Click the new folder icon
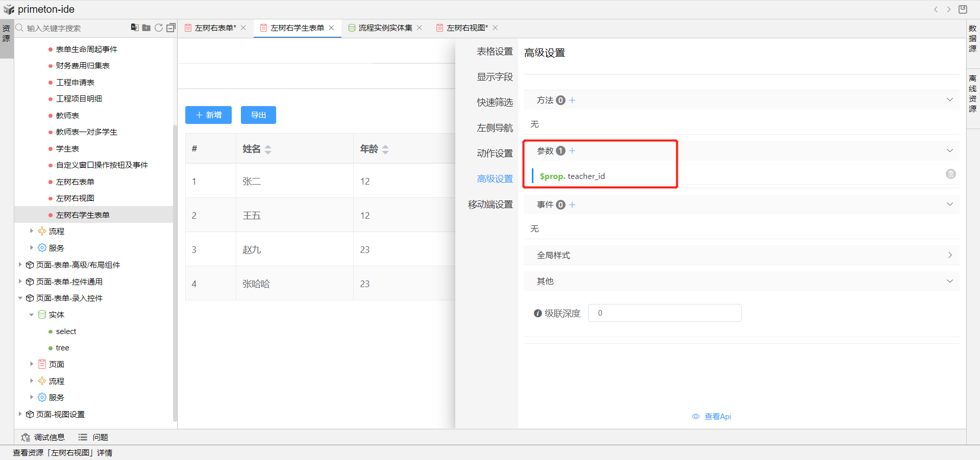The image size is (980, 460). [x=146, y=28]
